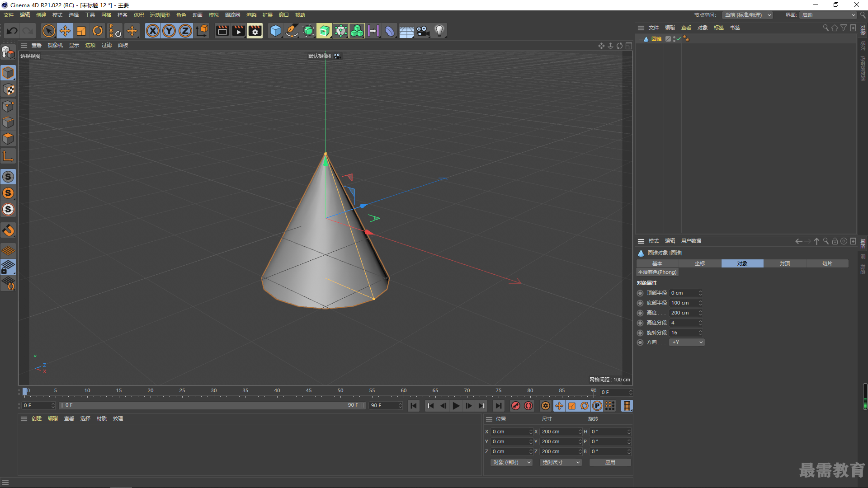Click 平滑着色(Phong) tag button

tap(657, 272)
